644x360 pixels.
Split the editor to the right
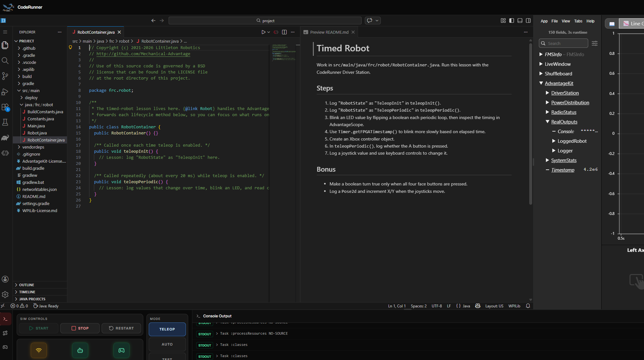[284, 32]
